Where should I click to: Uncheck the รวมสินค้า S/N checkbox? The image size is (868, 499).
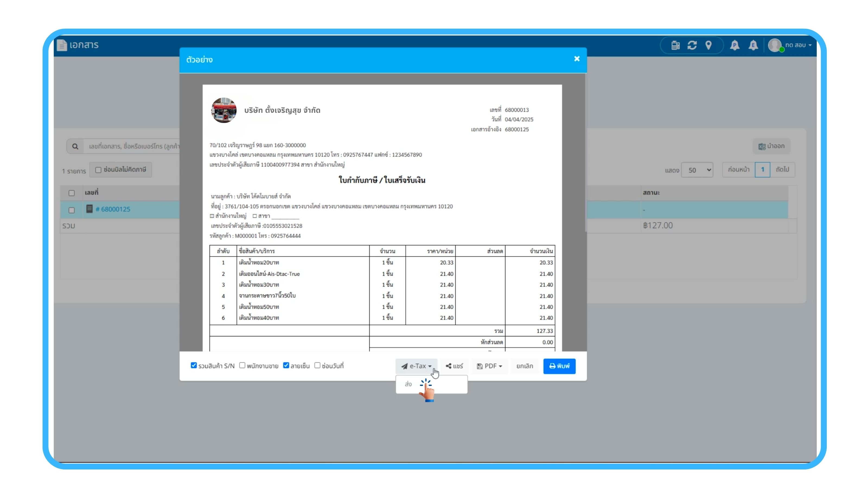click(x=194, y=365)
